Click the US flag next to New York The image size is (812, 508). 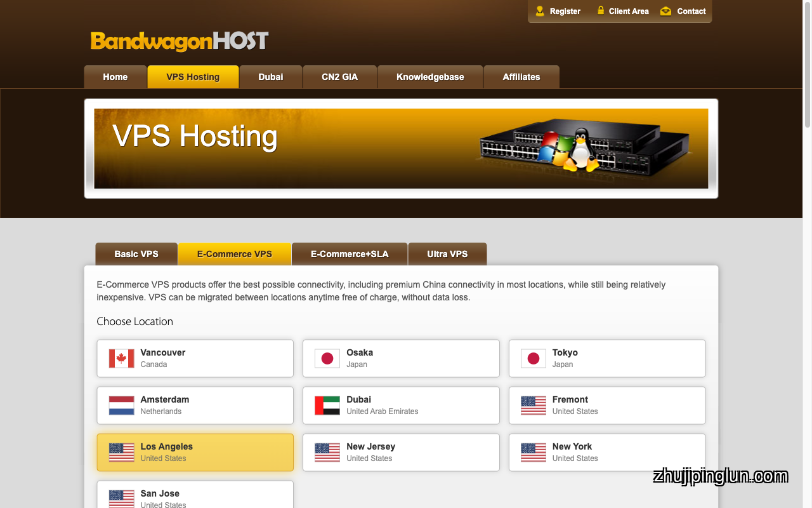534,452
